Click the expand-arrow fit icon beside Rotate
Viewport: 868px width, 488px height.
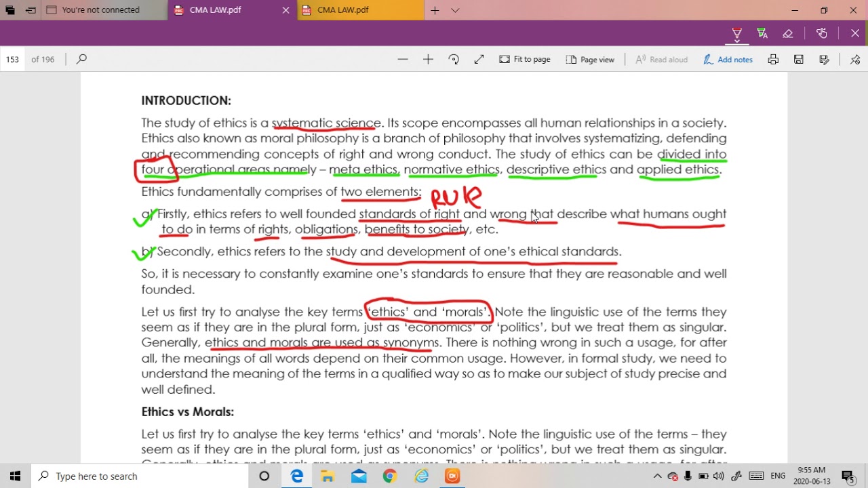pos(479,59)
